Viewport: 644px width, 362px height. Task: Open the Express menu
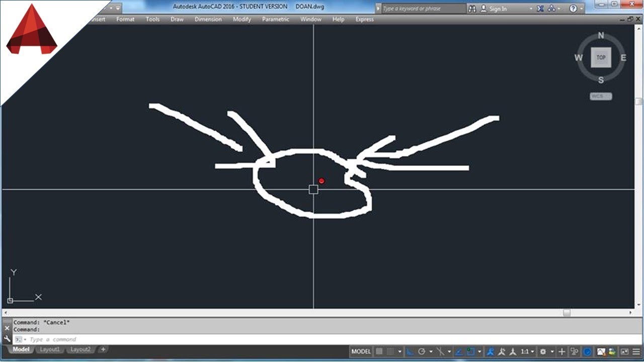point(365,19)
